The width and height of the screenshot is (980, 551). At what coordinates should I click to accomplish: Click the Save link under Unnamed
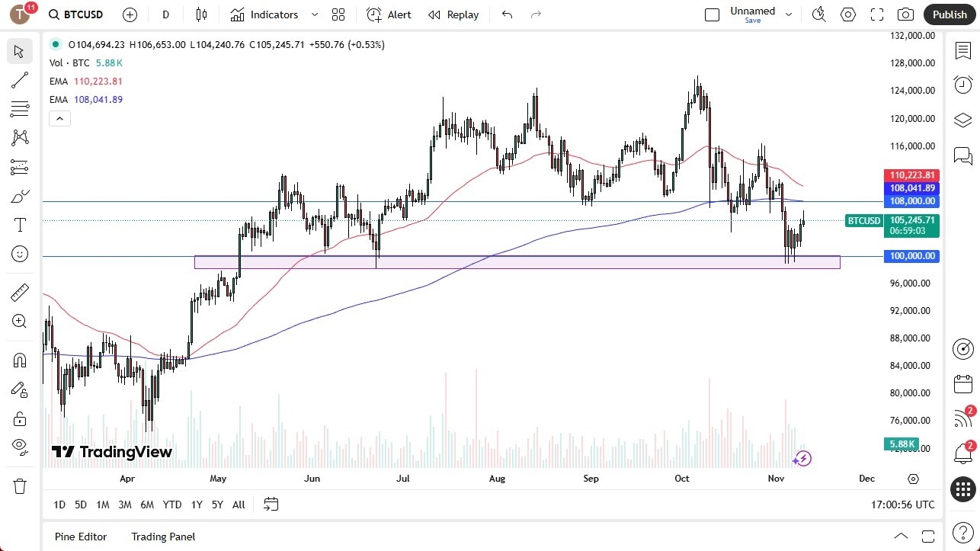[752, 21]
